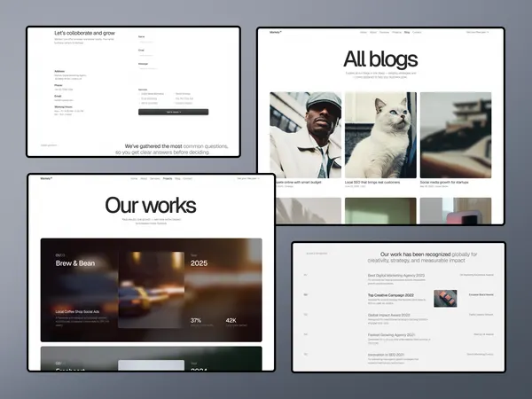
Task: Click 'Let's colloborate and grow' heading
Action: tap(84, 33)
